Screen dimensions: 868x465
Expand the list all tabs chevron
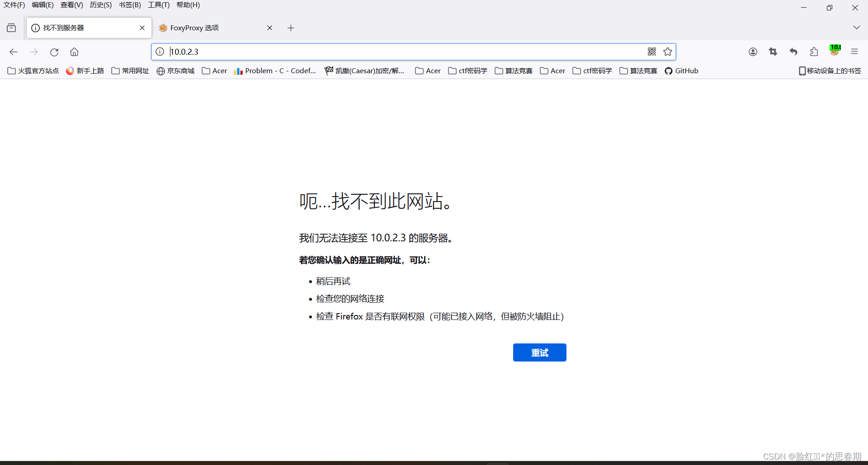[856, 28]
